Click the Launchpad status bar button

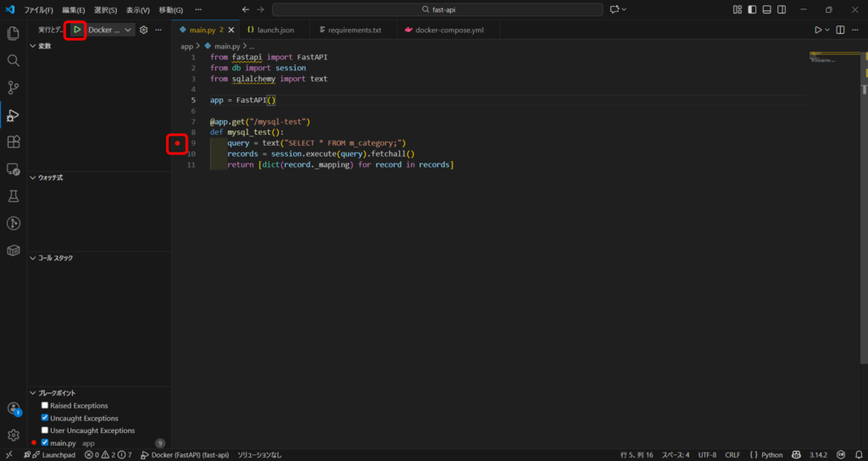point(53,455)
